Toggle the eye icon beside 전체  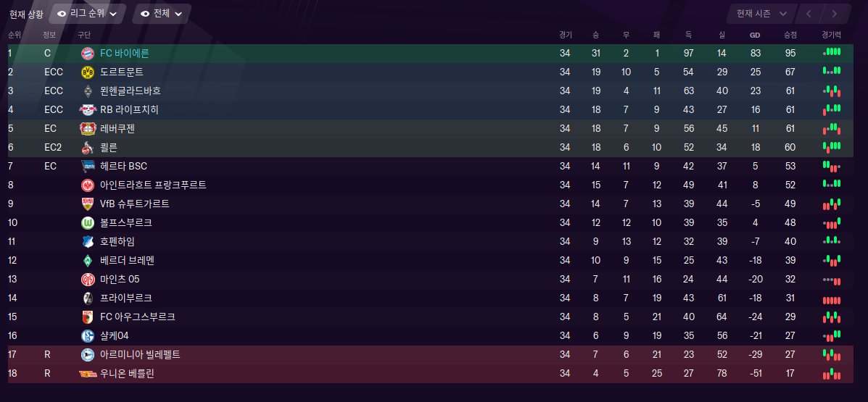click(x=145, y=14)
